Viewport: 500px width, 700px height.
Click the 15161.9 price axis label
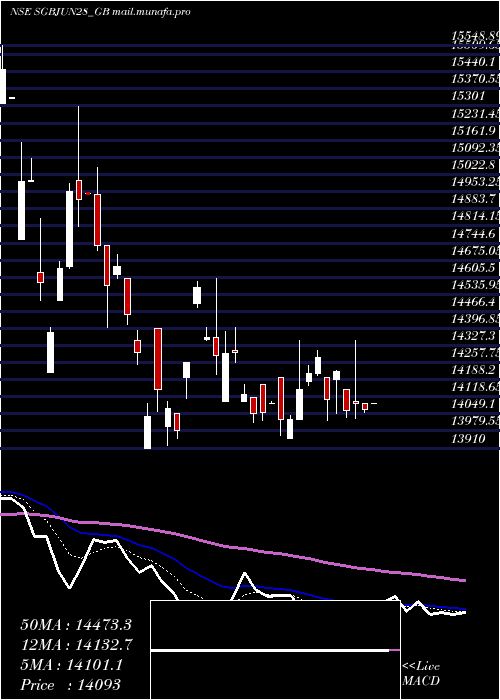tap(473, 131)
